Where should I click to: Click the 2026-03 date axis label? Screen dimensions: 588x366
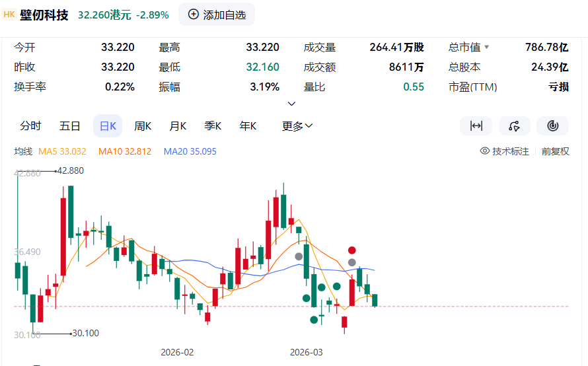306,352
